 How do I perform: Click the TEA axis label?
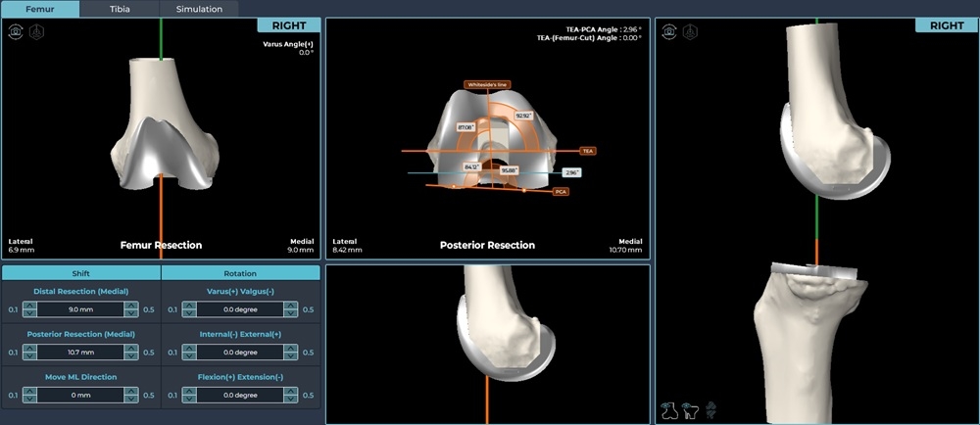(x=588, y=152)
